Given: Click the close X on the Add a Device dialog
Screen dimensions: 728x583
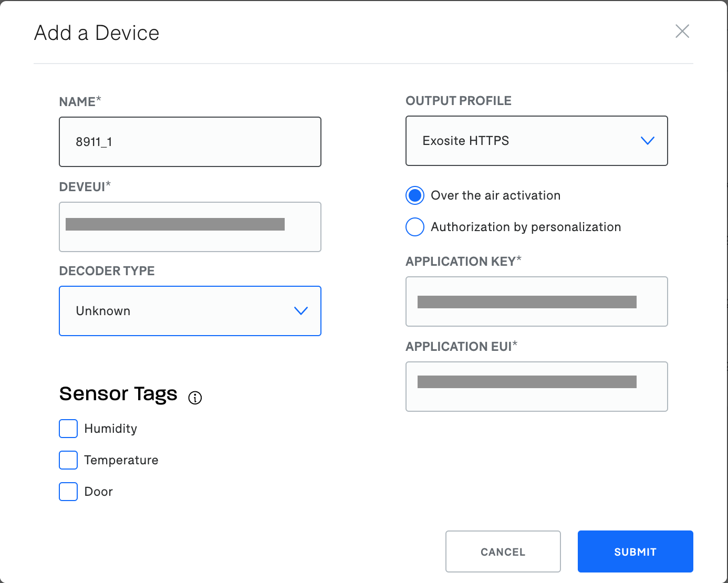Looking at the screenshot, I should (682, 32).
